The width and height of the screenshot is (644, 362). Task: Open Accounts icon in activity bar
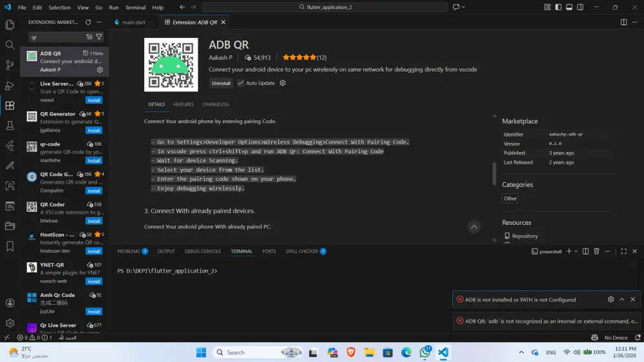pyautogui.click(x=10, y=303)
